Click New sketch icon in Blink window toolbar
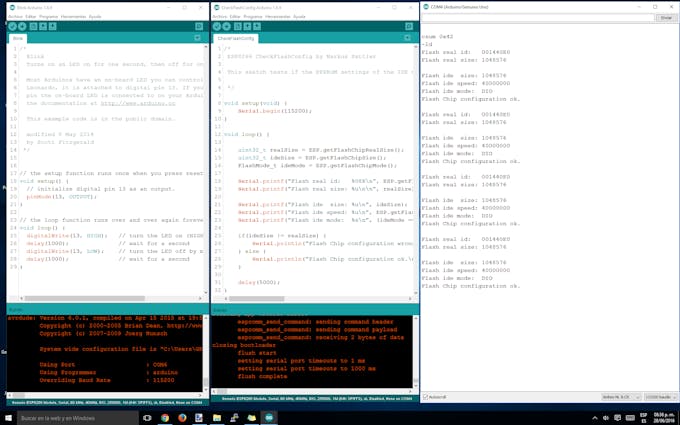 point(33,26)
